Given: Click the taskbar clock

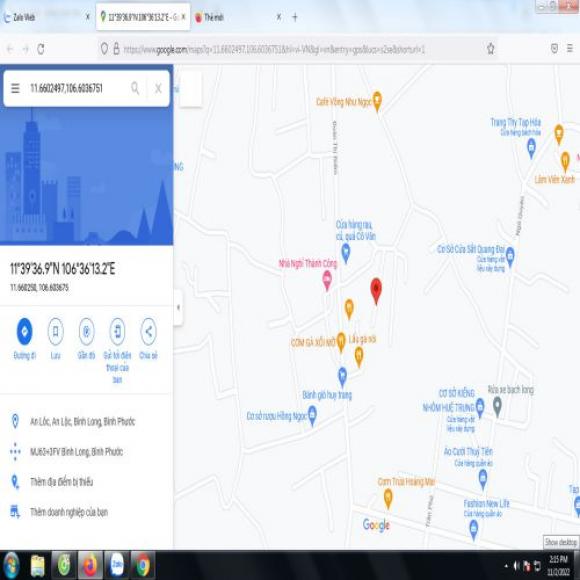Looking at the screenshot, I should [558, 565].
